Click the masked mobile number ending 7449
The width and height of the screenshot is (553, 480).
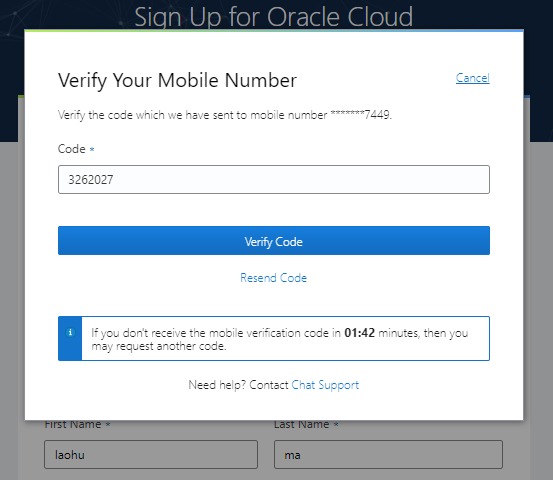pyautogui.click(x=360, y=115)
